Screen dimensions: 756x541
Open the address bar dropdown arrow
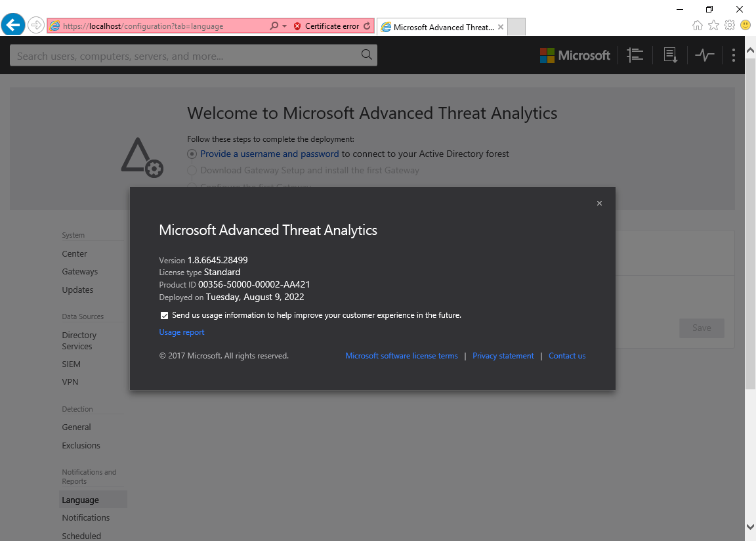(284, 26)
